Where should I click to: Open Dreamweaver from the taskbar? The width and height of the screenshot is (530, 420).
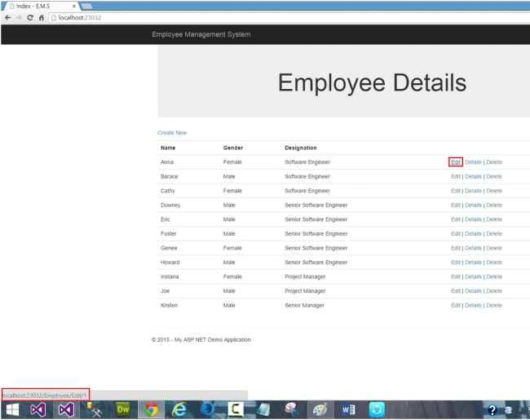tap(122, 409)
